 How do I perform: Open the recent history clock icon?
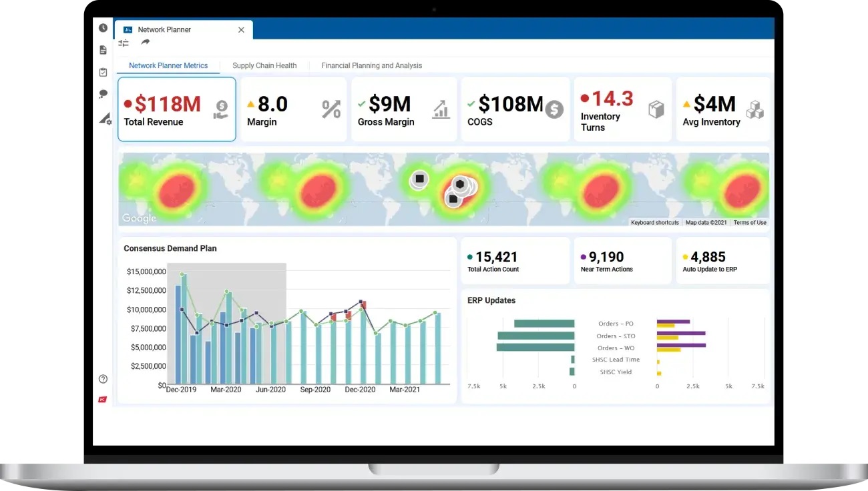coord(103,27)
